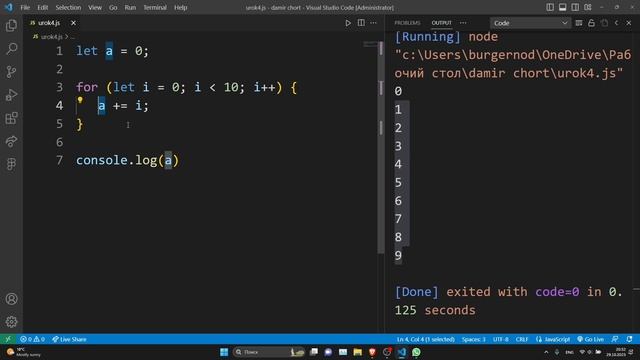Clear the output panel
Viewport: 640px width, 360px height.
(x=579, y=23)
